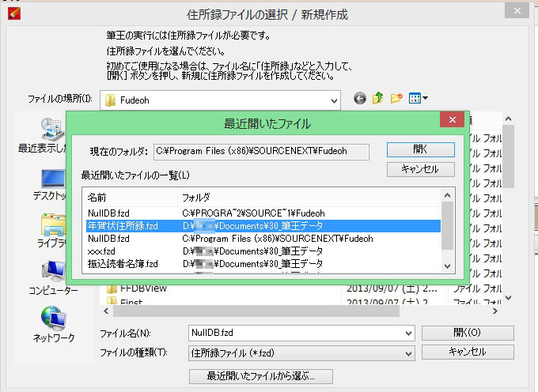Expand the file type dropdown
This screenshot has height=392, width=538.
pos(408,352)
